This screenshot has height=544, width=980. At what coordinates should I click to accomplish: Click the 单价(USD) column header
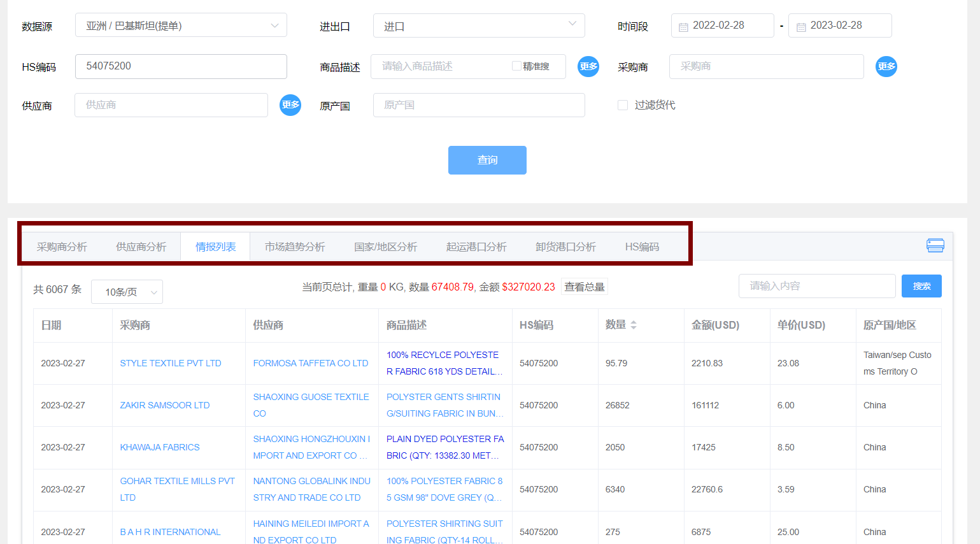pos(801,325)
